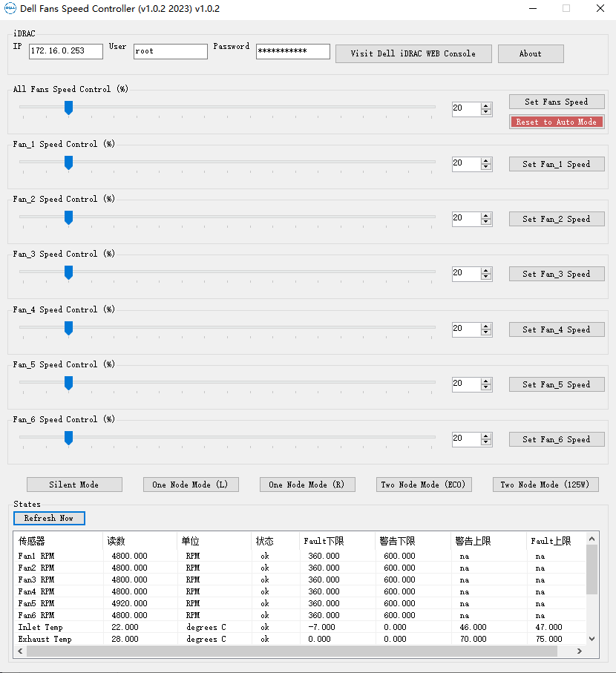Select the Fan5 RPM sensor row

coord(300,603)
